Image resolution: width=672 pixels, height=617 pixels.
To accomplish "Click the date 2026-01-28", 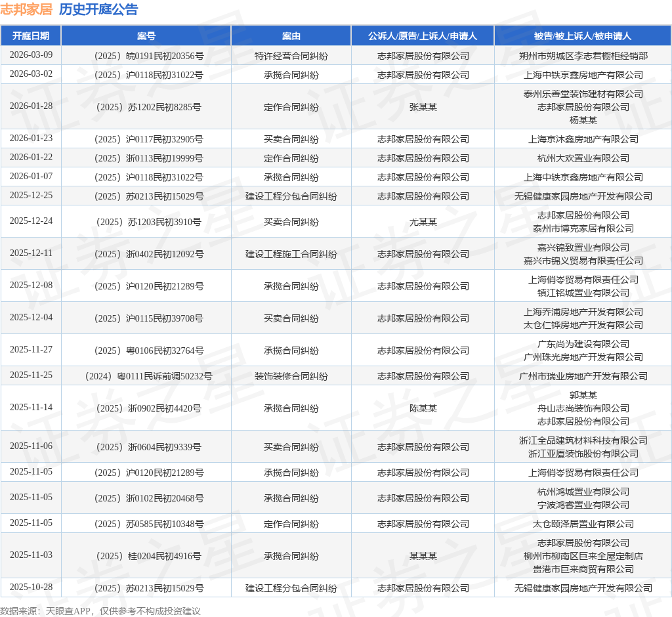I will 31,106.
